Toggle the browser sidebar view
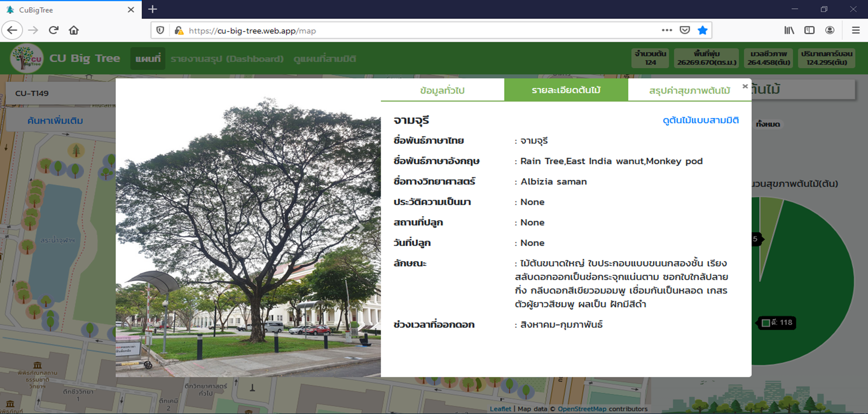Image resolution: width=868 pixels, height=414 pixels. (809, 30)
